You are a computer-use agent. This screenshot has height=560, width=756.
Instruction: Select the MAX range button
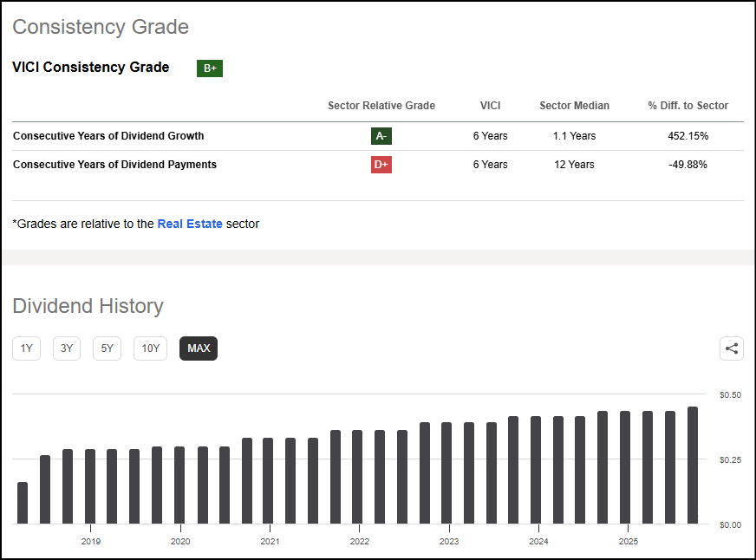(199, 348)
